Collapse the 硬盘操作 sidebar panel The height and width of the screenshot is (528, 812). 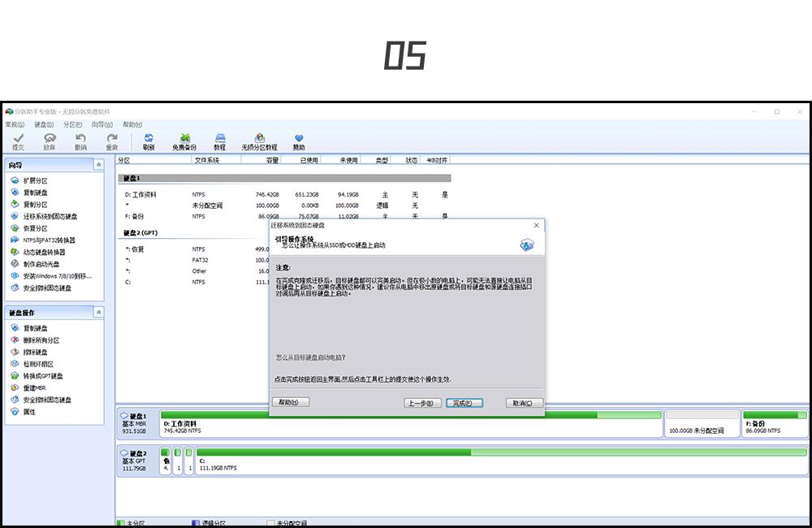(x=99, y=313)
